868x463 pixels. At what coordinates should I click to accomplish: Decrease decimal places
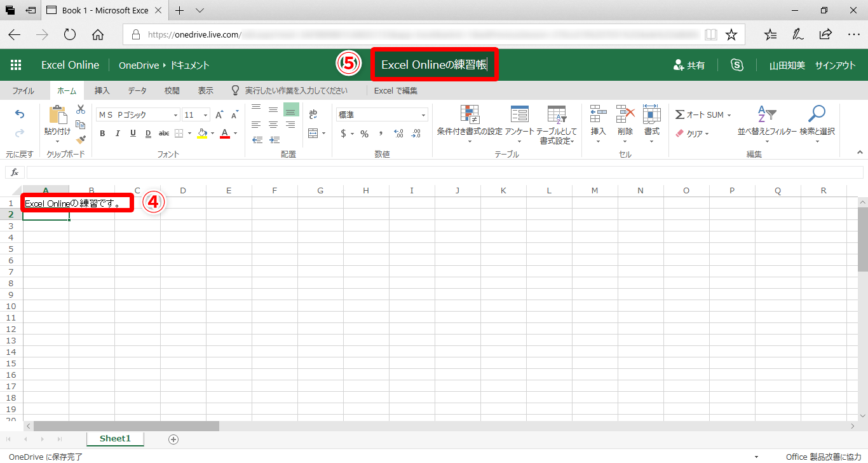point(416,134)
